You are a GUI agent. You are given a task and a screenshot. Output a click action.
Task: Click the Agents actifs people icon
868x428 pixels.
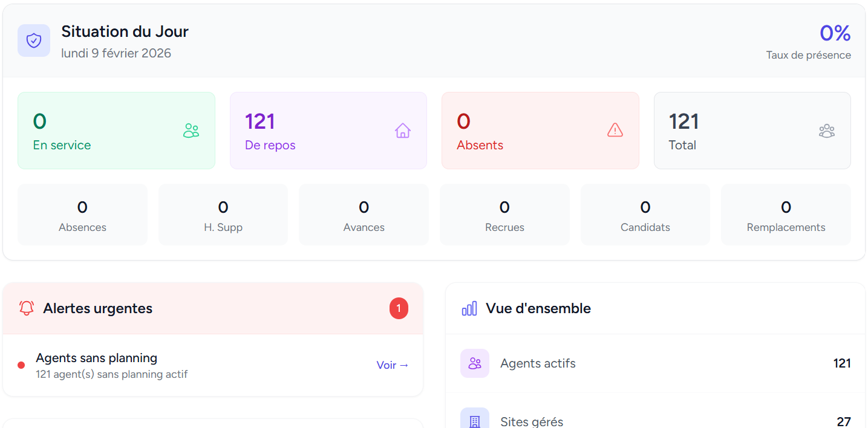pyautogui.click(x=475, y=363)
